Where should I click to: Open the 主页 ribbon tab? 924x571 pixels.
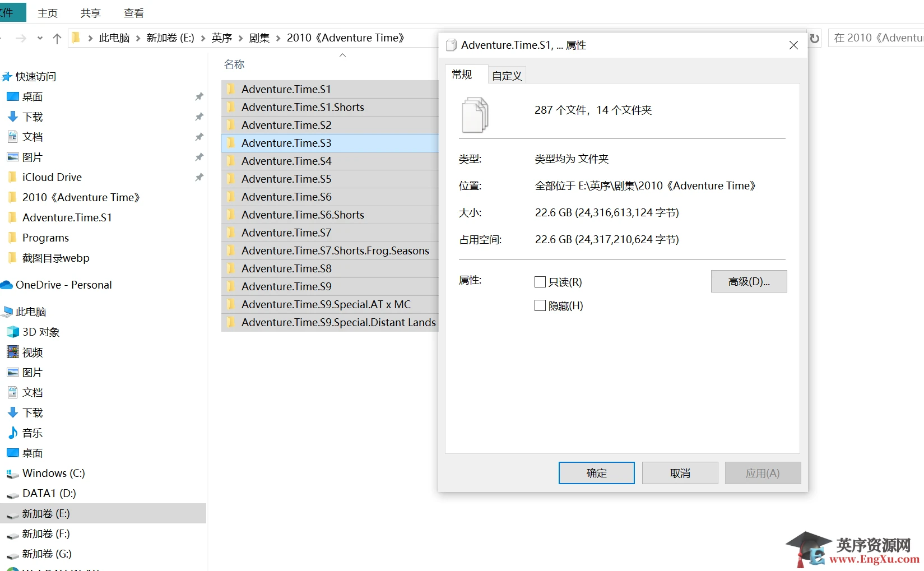coord(48,13)
